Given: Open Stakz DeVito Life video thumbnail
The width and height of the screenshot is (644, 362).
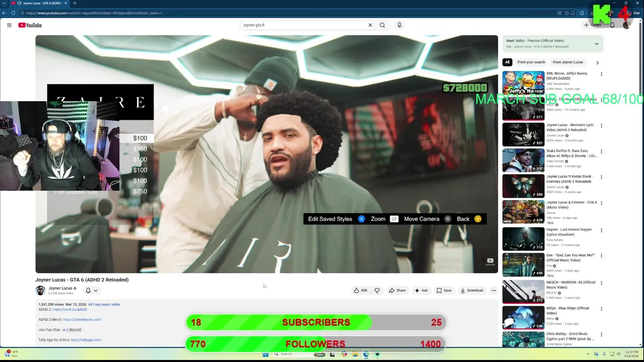Looking at the screenshot, I should click(523, 160).
